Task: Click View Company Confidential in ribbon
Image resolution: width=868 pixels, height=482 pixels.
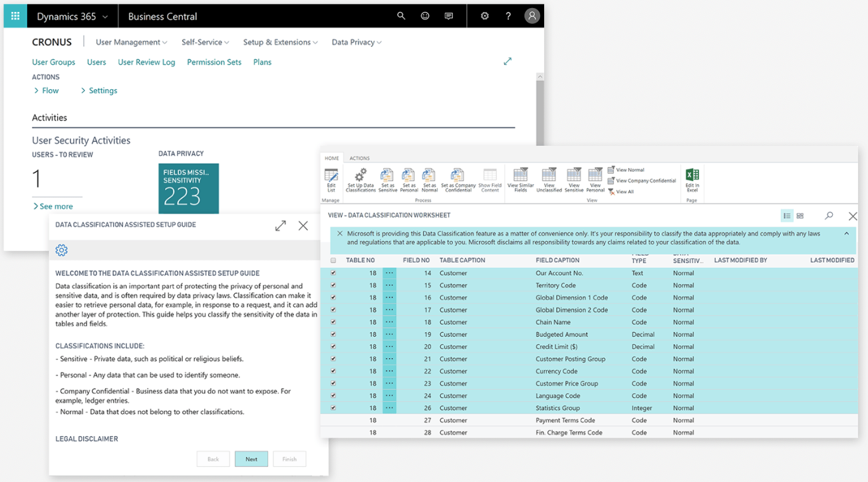Action: tap(642, 180)
